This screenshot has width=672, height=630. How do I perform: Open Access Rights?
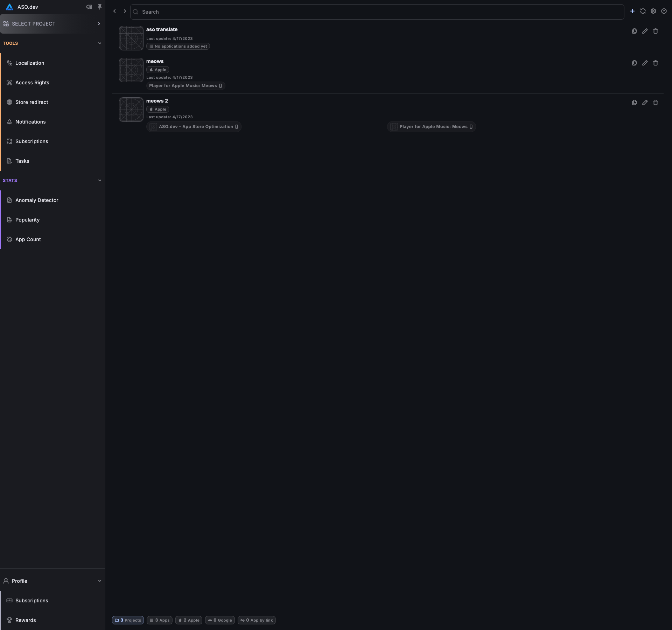53,83
